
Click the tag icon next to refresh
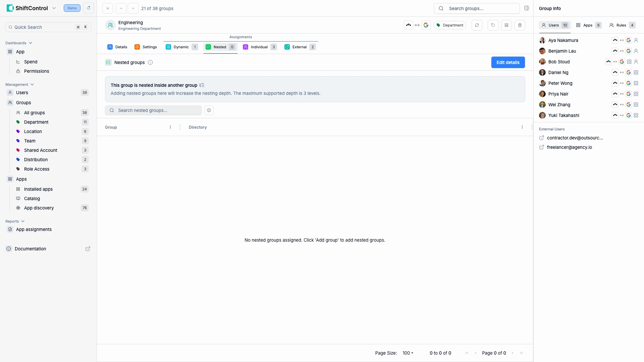[x=492, y=25]
